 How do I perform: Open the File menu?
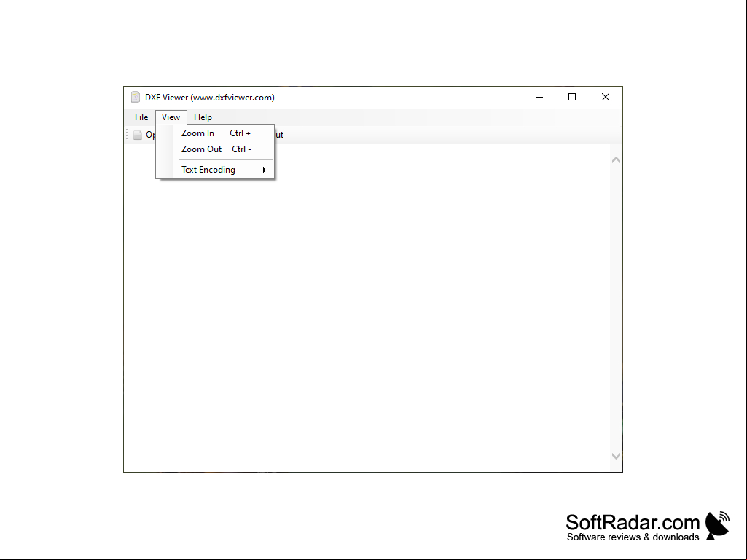(x=141, y=117)
